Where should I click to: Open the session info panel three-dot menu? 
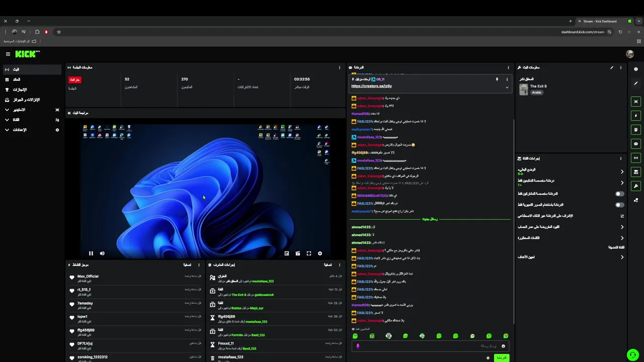point(340,67)
